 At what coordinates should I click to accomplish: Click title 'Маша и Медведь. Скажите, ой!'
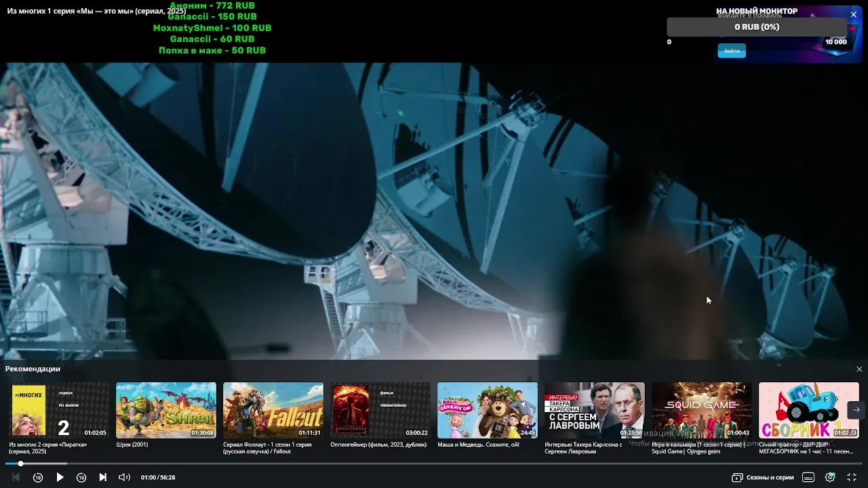(478, 445)
